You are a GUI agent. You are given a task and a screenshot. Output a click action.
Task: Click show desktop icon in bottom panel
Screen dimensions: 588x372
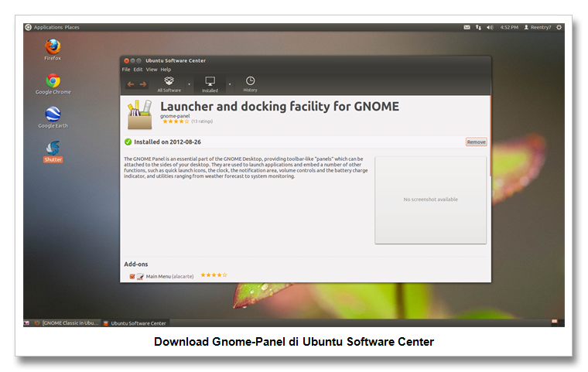coord(26,323)
